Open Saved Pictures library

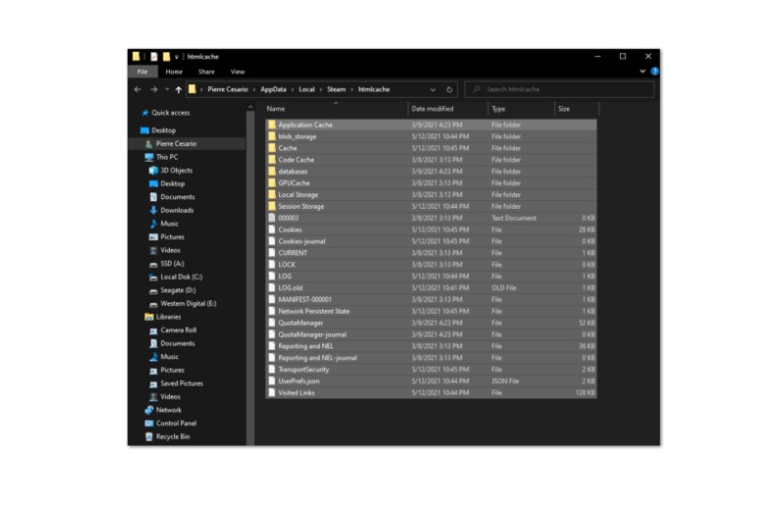[x=182, y=384]
